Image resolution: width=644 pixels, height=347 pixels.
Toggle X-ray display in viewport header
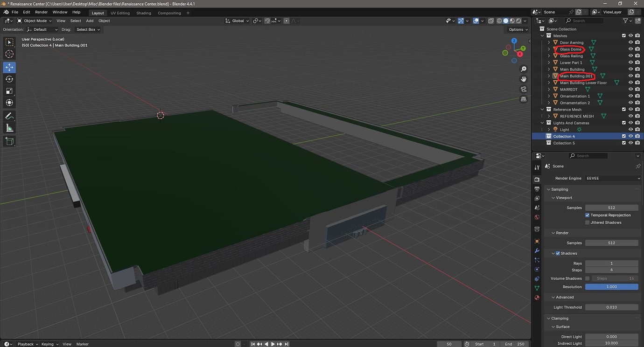tap(490, 21)
